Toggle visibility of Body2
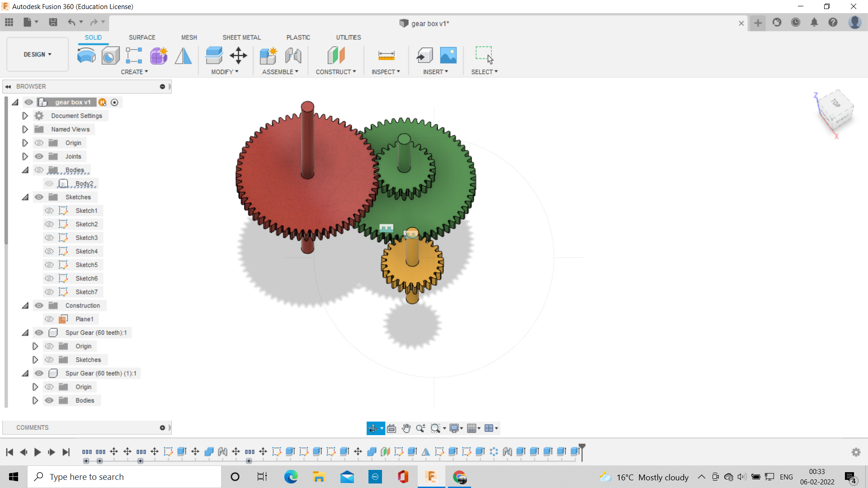Viewport: 868px width, 488px height. 49,183
